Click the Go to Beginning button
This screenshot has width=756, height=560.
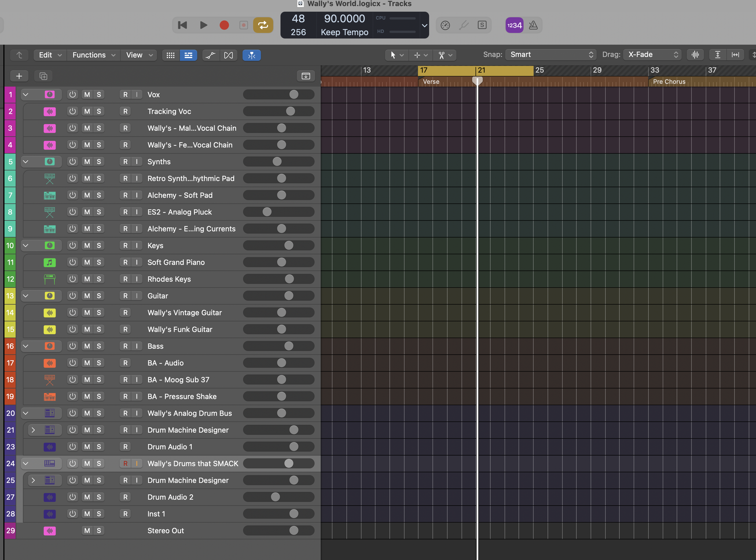click(182, 25)
